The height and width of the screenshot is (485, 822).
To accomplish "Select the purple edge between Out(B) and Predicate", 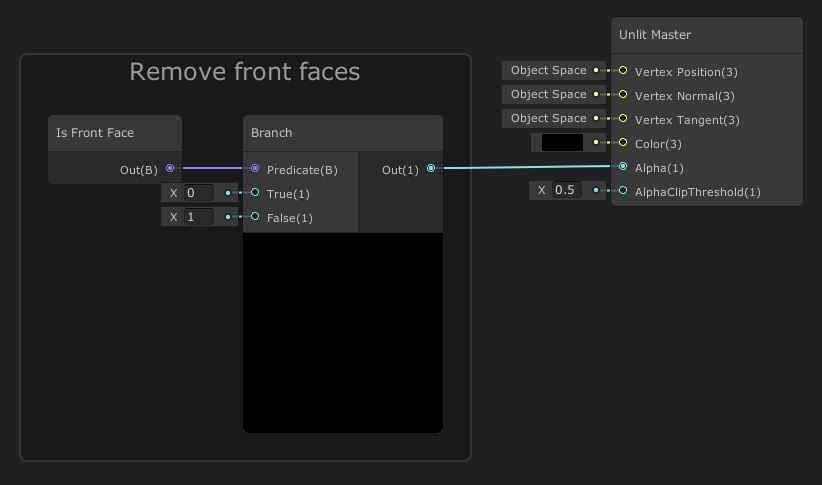I will (212, 168).
